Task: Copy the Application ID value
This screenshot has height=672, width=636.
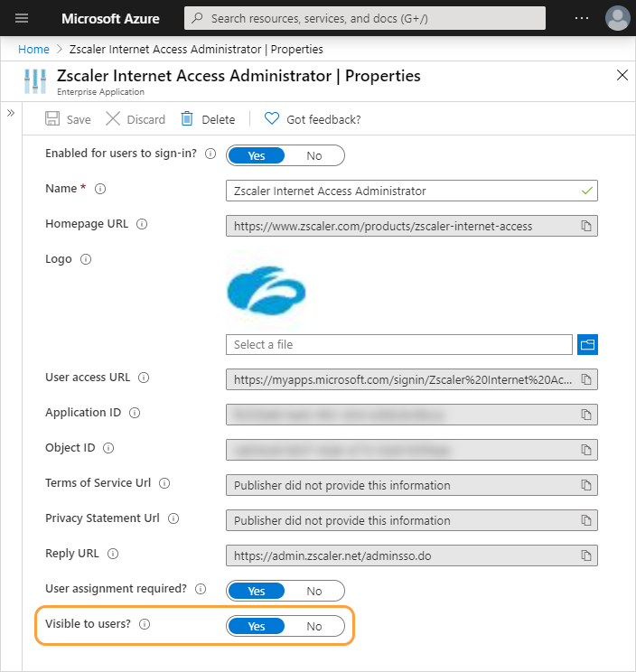Action: pos(585,415)
